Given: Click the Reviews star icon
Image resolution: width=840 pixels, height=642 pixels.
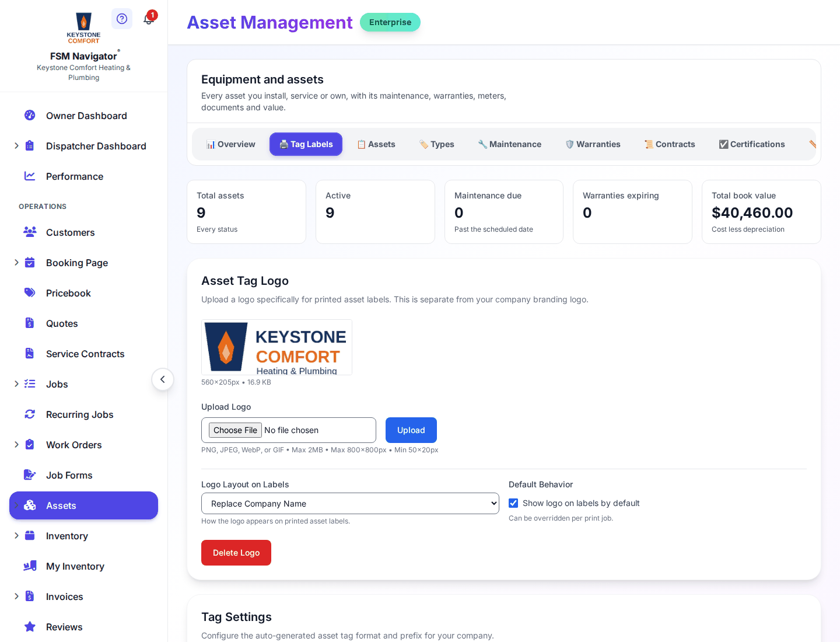Looking at the screenshot, I should 30,627.
